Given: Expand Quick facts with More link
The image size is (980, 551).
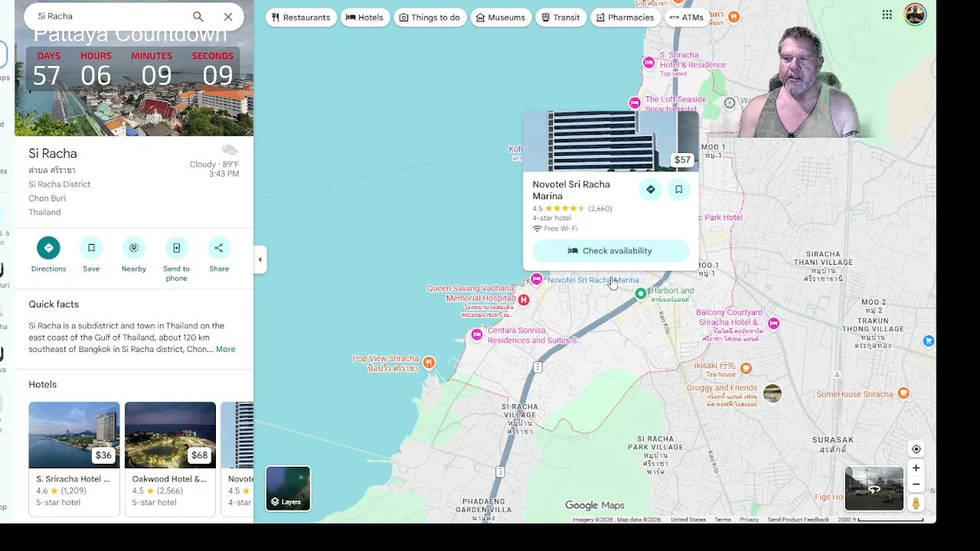Looking at the screenshot, I should [225, 349].
